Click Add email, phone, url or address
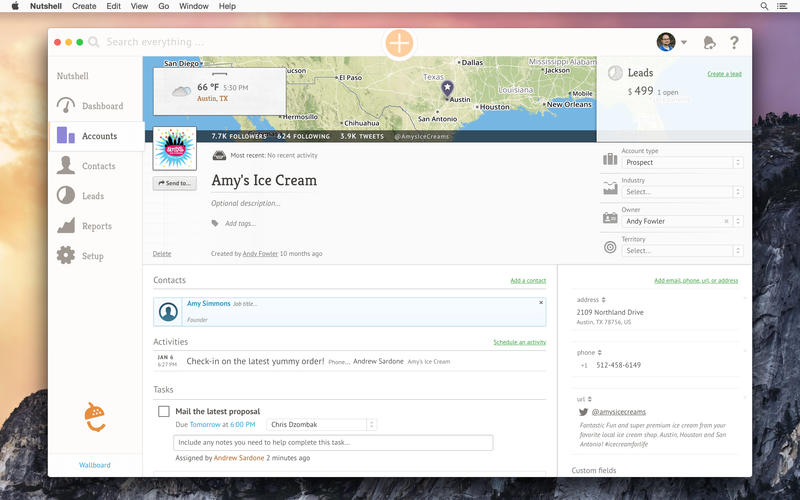 [x=696, y=281]
